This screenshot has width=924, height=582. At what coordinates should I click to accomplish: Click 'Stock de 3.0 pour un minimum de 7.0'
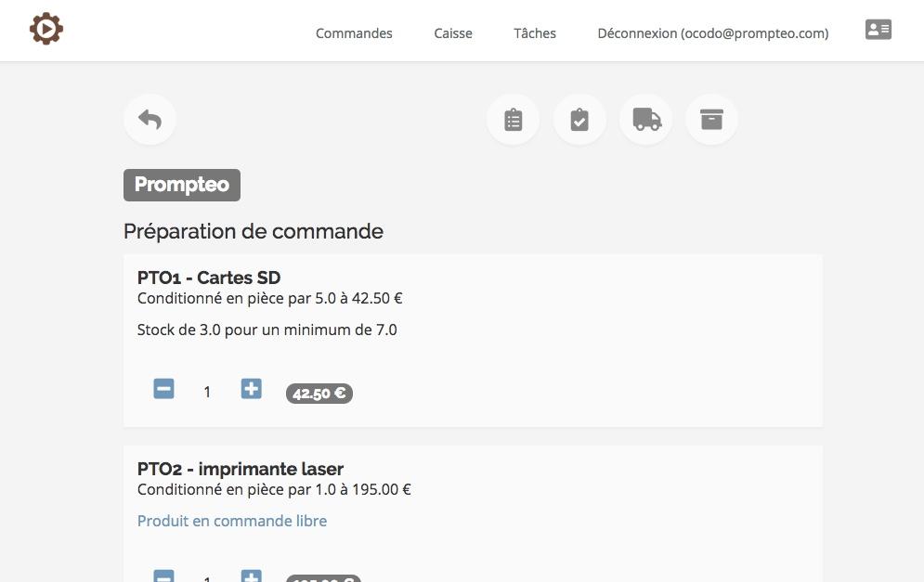pos(267,330)
